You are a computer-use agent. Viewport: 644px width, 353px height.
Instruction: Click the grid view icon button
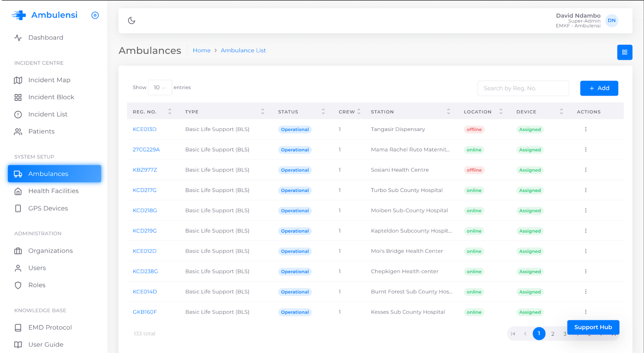coord(624,52)
